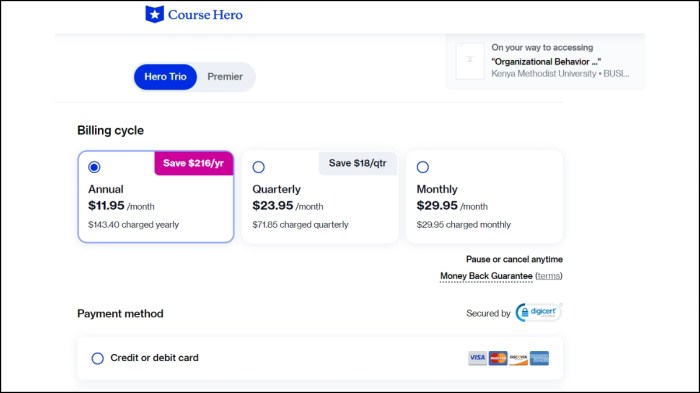The image size is (700, 393).
Task: Click the Mastercard icon
Action: pos(498,358)
